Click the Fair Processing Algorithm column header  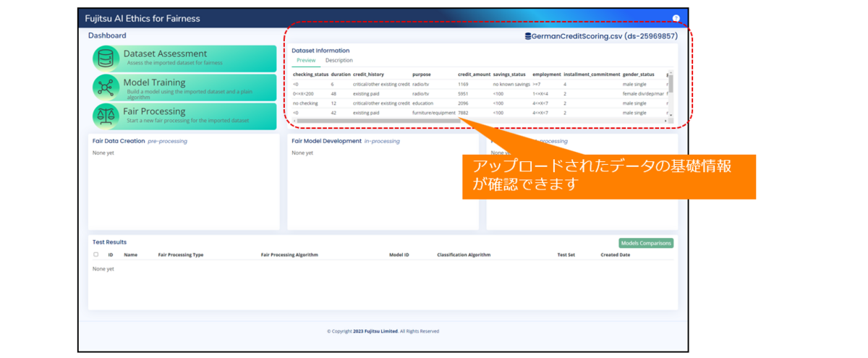click(289, 255)
